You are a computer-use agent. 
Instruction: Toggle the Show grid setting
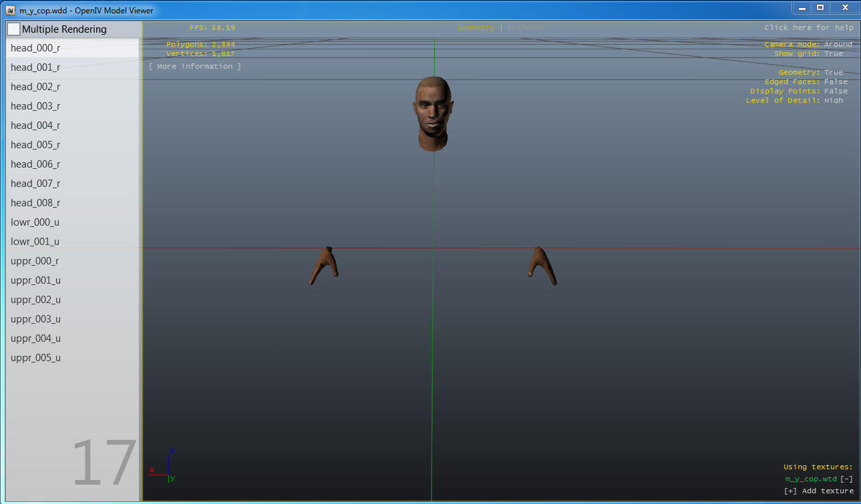(x=809, y=53)
